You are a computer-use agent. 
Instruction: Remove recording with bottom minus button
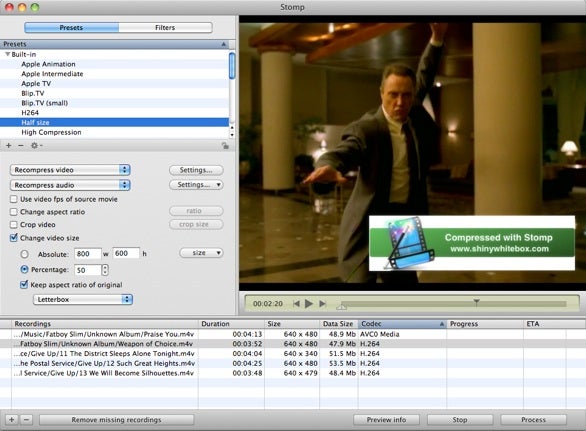pyautogui.click(x=26, y=420)
